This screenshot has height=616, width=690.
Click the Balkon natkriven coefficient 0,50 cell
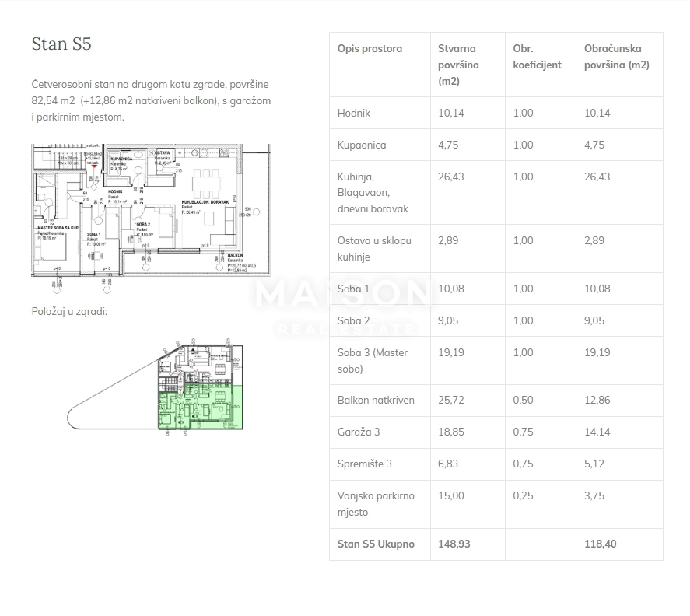click(x=522, y=400)
